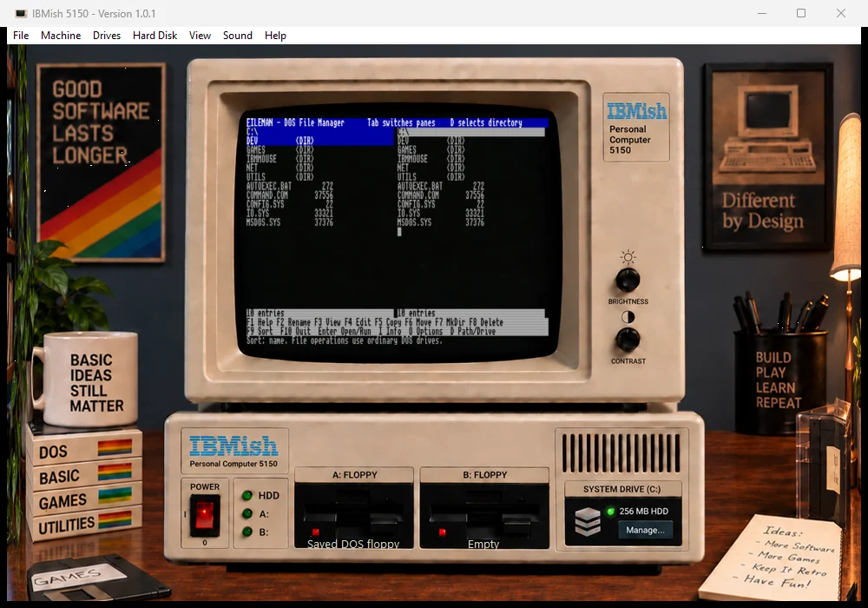The width and height of the screenshot is (868, 608).
Task: Minimize the IBMish 5150 window
Action: 762,13
